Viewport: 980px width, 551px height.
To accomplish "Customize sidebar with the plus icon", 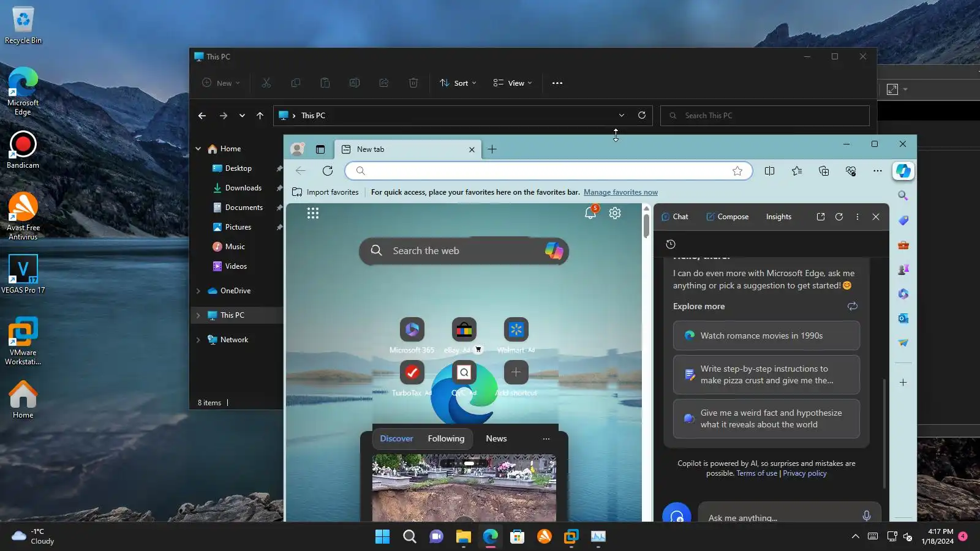I will (x=903, y=382).
